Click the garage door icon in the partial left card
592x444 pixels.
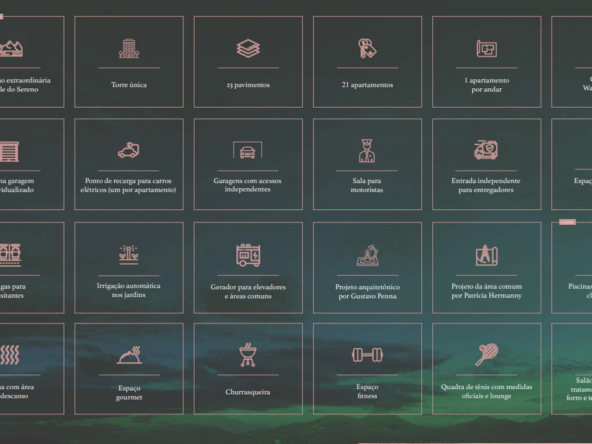[9, 151]
